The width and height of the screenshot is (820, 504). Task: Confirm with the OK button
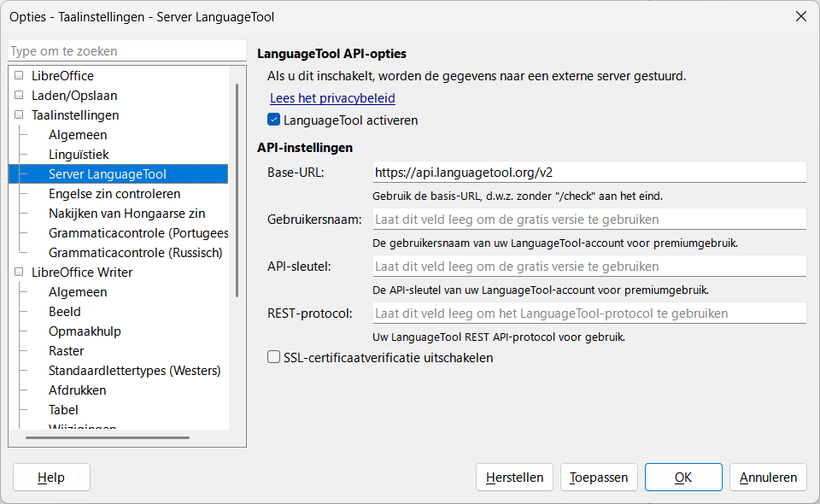(x=683, y=478)
